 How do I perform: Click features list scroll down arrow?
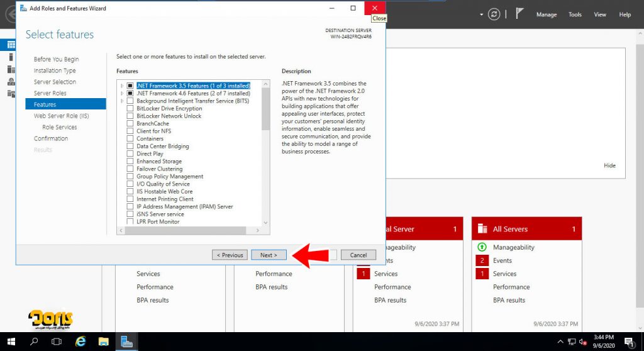coord(265,223)
